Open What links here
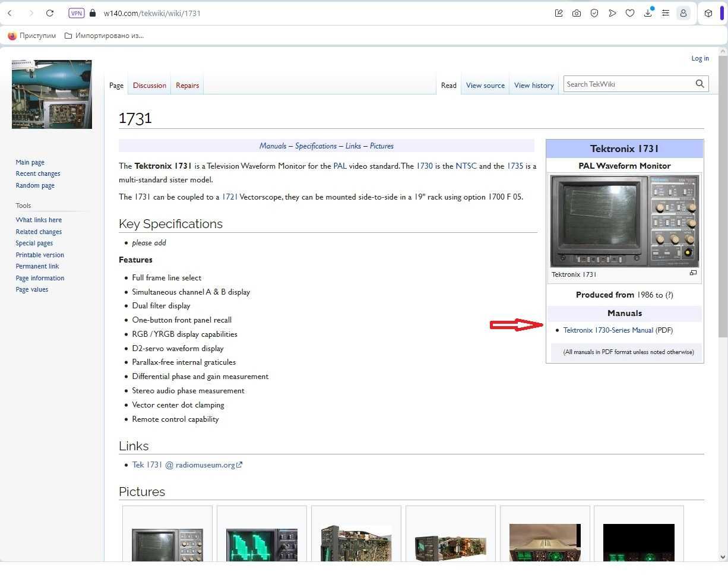Image resolution: width=728 pixels, height=578 pixels. coord(39,220)
